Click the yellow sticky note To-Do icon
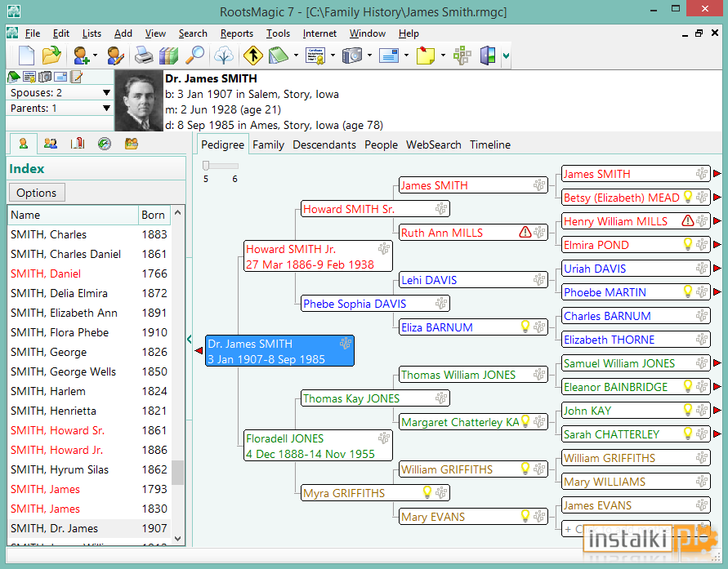 pyautogui.click(x=426, y=56)
